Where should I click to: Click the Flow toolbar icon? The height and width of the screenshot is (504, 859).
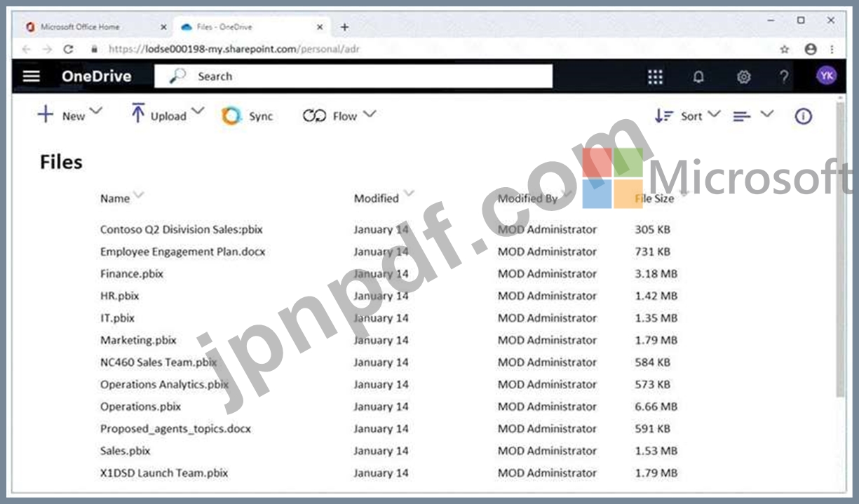314,116
